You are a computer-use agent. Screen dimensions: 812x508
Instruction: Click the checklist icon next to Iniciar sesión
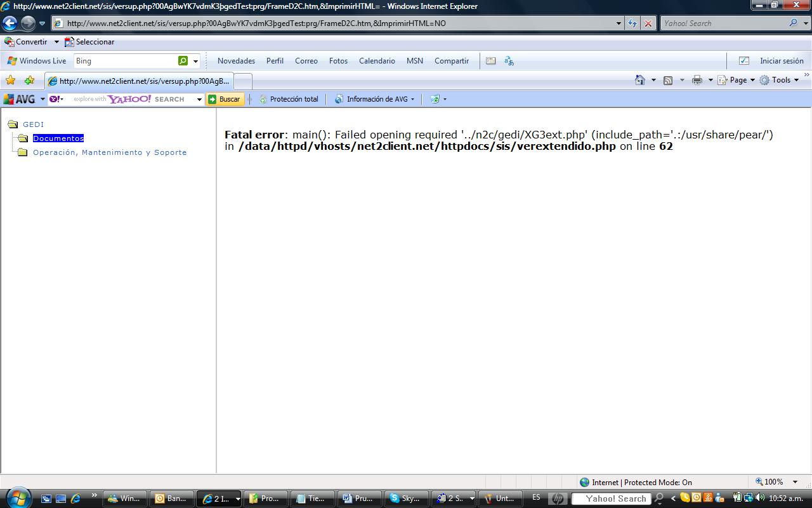pos(744,61)
